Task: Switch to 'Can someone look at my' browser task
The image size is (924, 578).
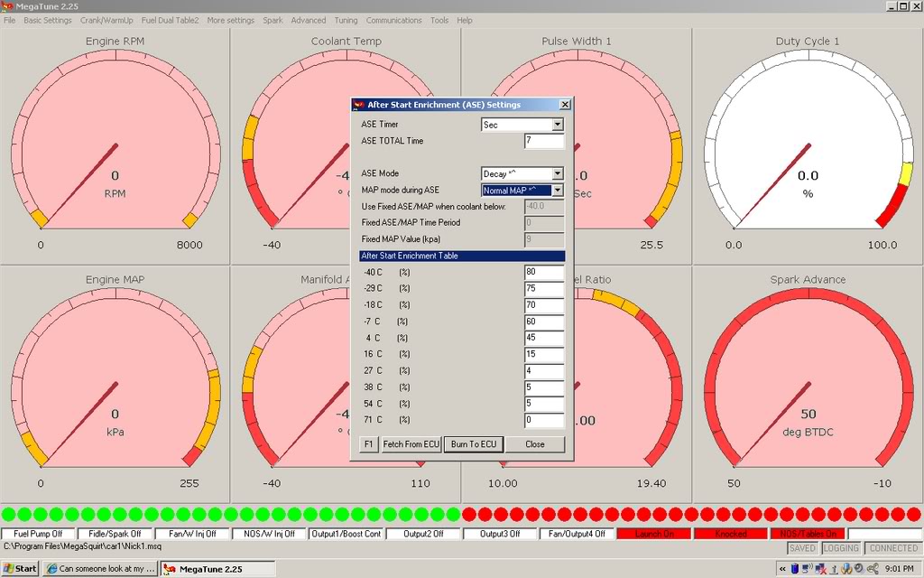Action: pyautogui.click(x=101, y=569)
